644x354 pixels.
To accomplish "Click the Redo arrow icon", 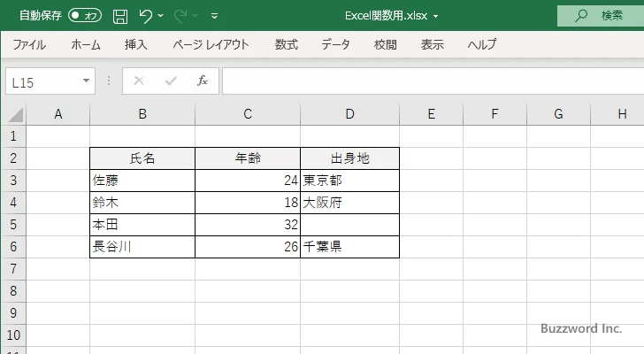I will coord(180,16).
